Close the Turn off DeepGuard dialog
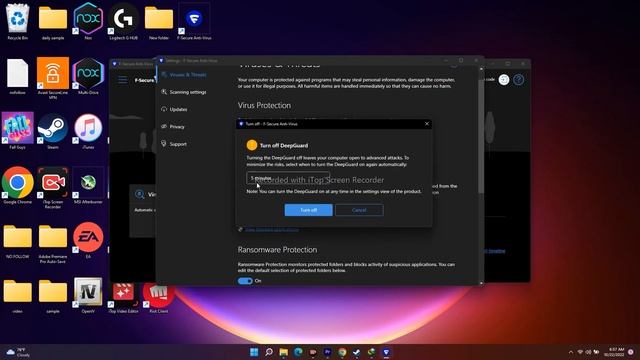This screenshot has width=640, height=360. coord(427,124)
